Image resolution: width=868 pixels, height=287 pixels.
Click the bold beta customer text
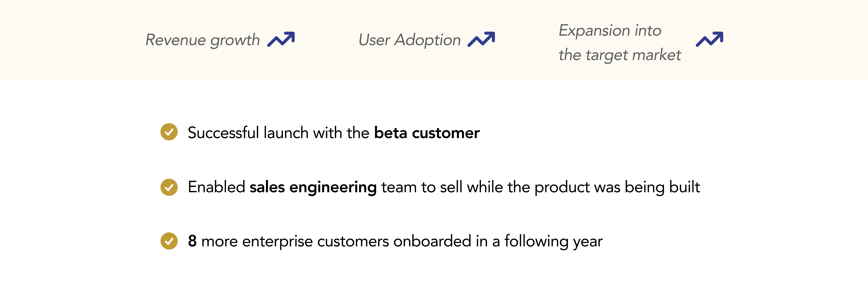click(427, 133)
